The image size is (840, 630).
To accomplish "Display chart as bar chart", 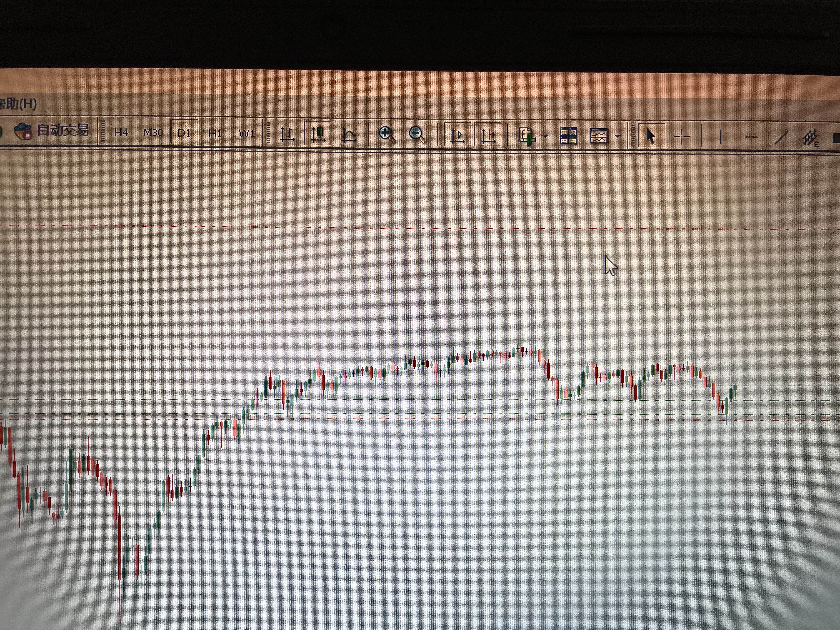I will pos(287,134).
